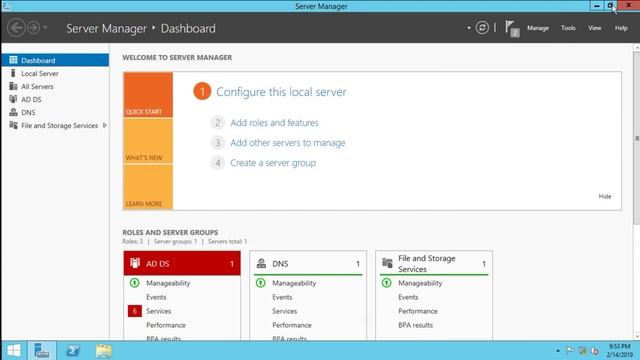Image resolution: width=640 pixels, height=360 pixels.
Task: Click the vertical scrollbar thumb
Action: coord(637,138)
